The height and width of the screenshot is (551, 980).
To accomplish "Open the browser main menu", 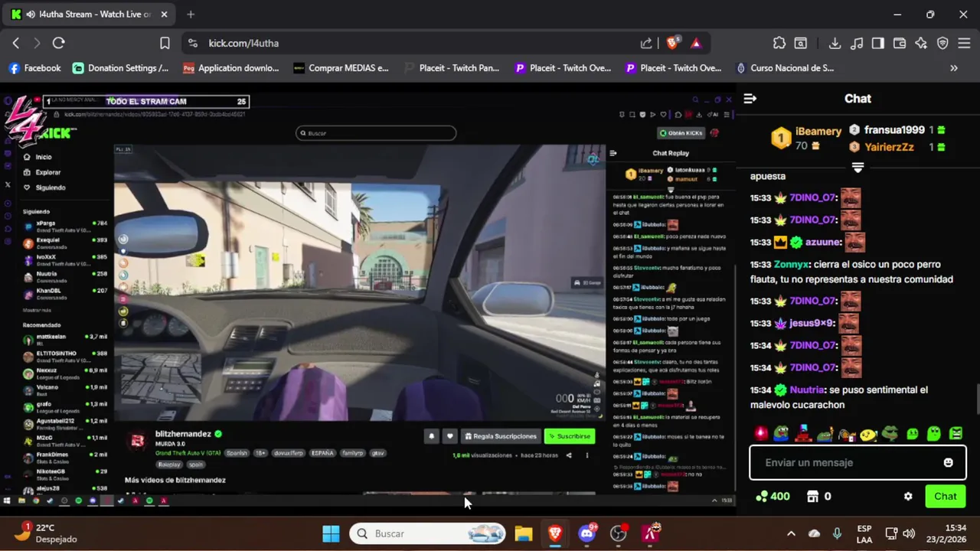I will (964, 44).
